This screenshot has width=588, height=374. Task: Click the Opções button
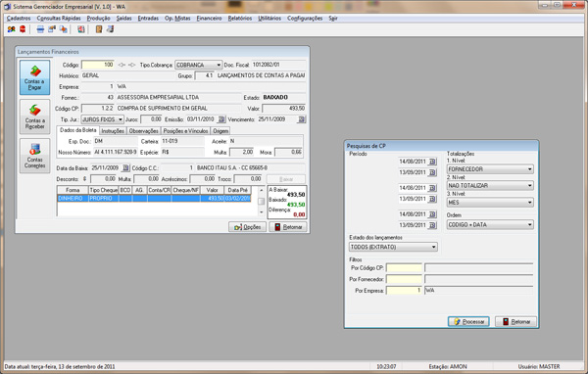click(248, 227)
